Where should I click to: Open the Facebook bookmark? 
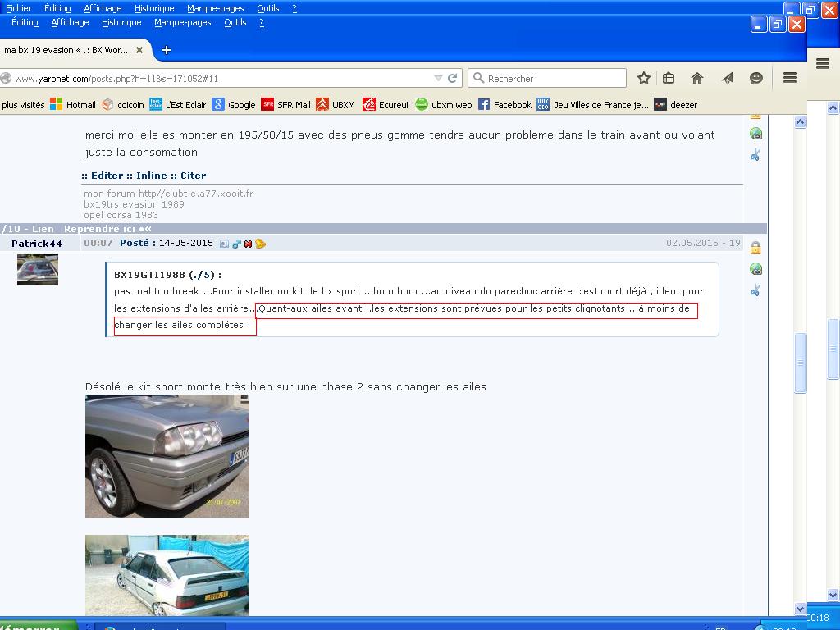pyautogui.click(x=504, y=105)
